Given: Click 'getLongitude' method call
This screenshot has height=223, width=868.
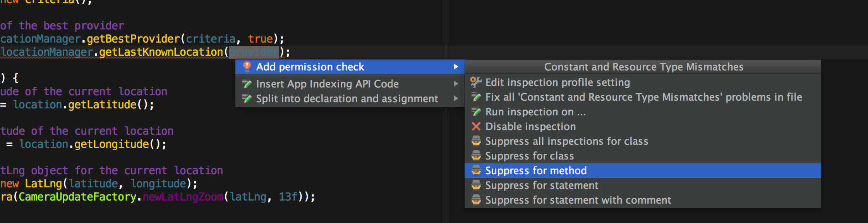Looking at the screenshot, I should point(112,144).
